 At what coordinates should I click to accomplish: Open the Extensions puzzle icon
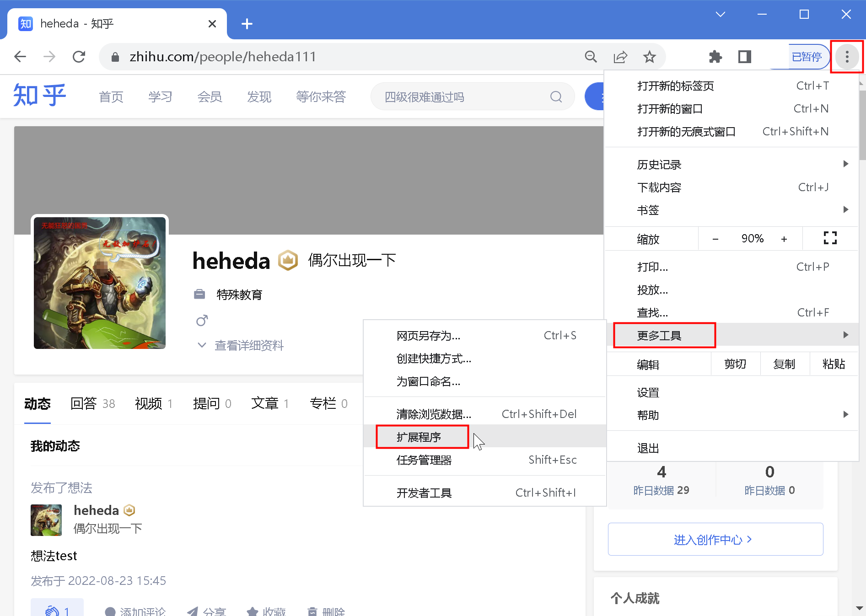pyautogui.click(x=715, y=56)
